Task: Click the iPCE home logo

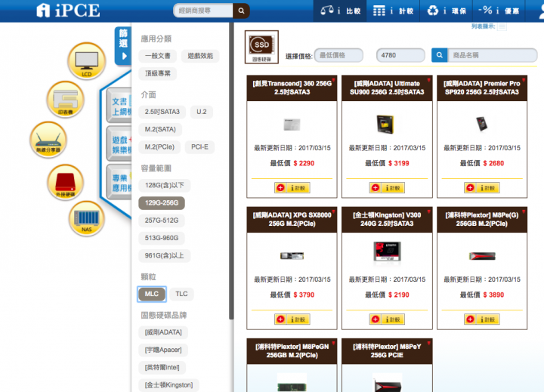Action: pyautogui.click(x=68, y=11)
